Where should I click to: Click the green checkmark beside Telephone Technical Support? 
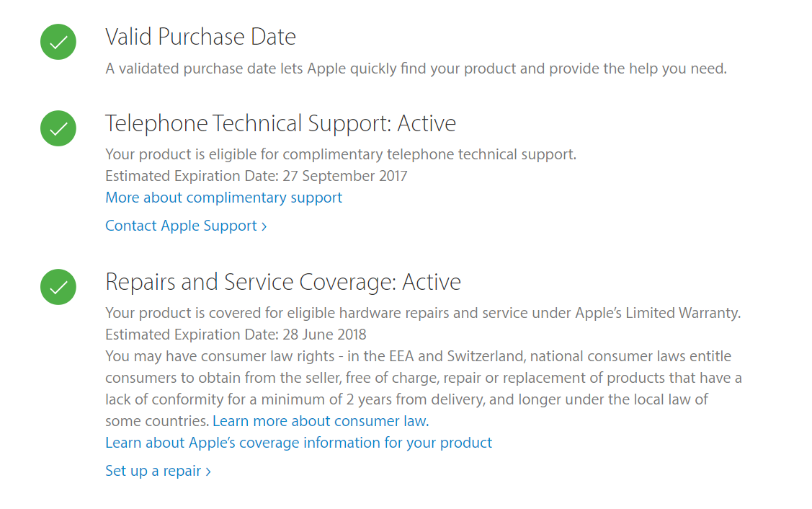pos(58,128)
